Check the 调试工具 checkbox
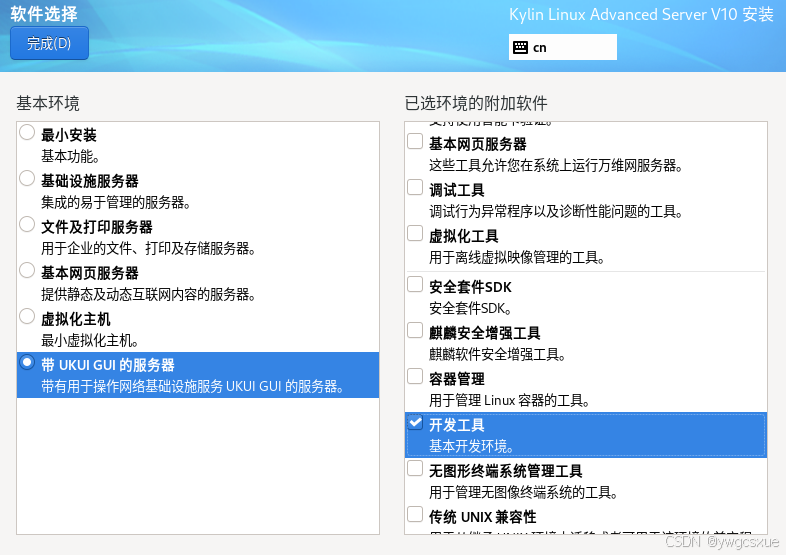 415,188
